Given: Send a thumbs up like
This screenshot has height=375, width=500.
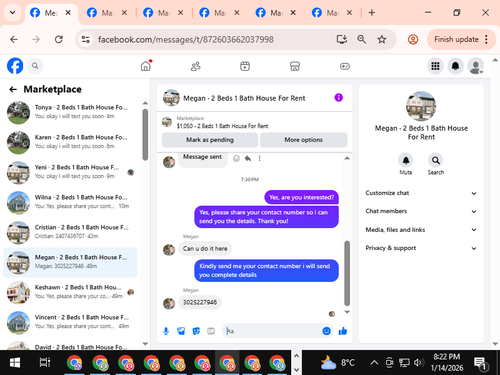Looking at the screenshot, I should click(343, 331).
